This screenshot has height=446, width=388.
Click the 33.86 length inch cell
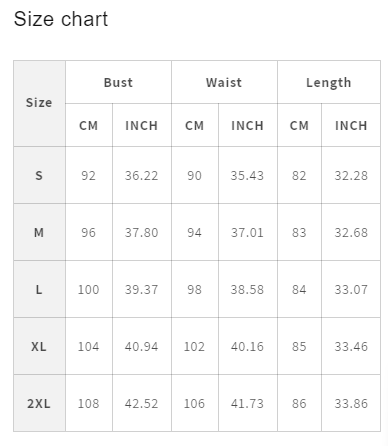pyautogui.click(x=351, y=403)
